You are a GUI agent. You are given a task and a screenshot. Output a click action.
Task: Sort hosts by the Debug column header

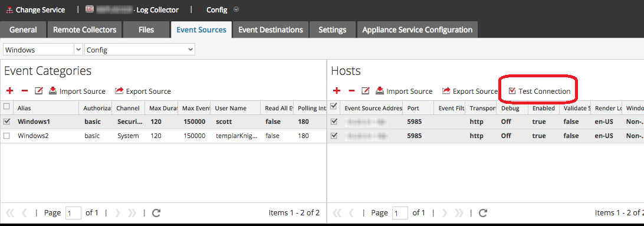point(512,108)
